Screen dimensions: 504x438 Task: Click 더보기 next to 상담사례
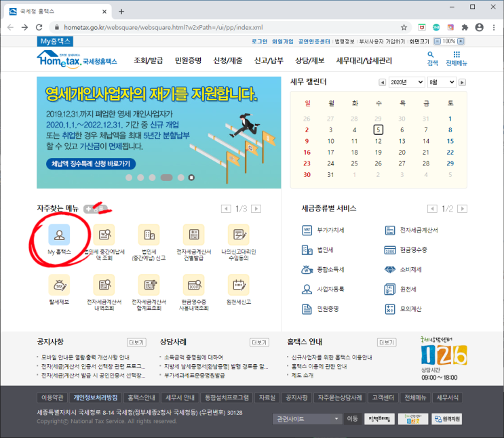[259, 342]
